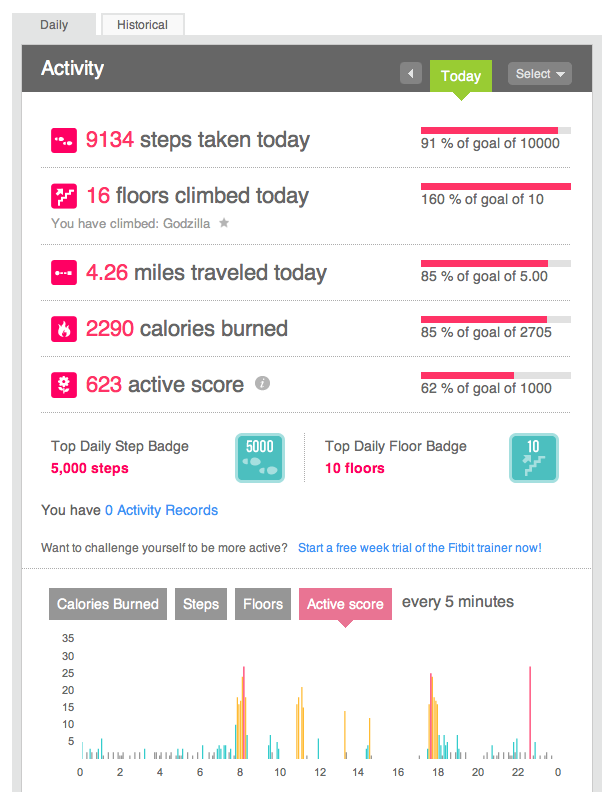Show Floors chart

(263, 604)
